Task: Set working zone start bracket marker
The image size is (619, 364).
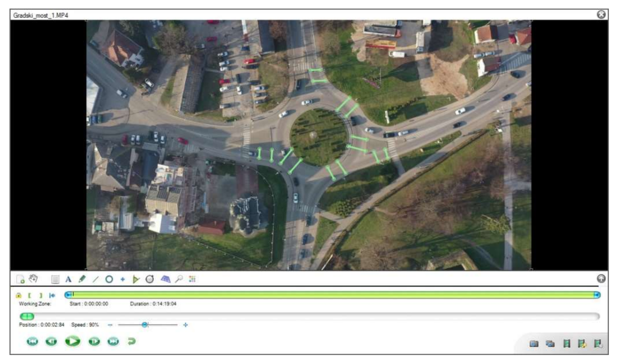Action: coord(30,295)
